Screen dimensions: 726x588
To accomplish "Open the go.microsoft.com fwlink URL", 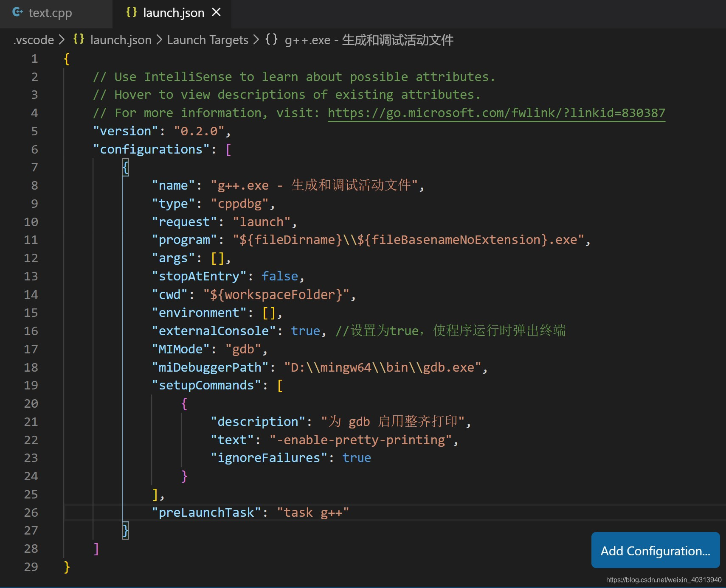I will [x=496, y=113].
